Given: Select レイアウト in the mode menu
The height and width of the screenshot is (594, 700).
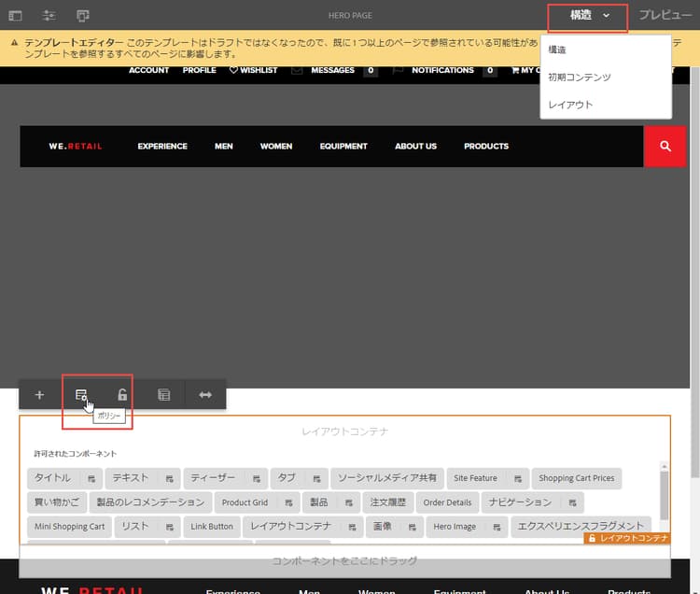Looking at the screenshot, I should [570, 105].
